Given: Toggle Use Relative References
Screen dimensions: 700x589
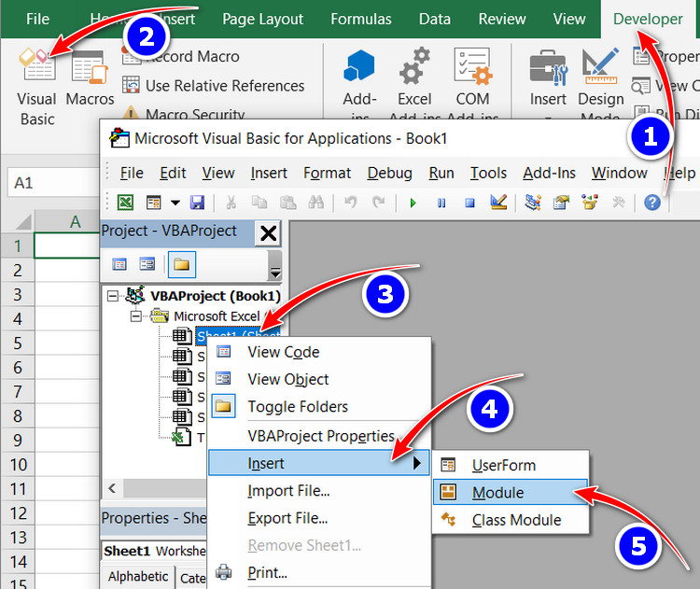Looking at the screenshot, I should click(x=214, y=85).
